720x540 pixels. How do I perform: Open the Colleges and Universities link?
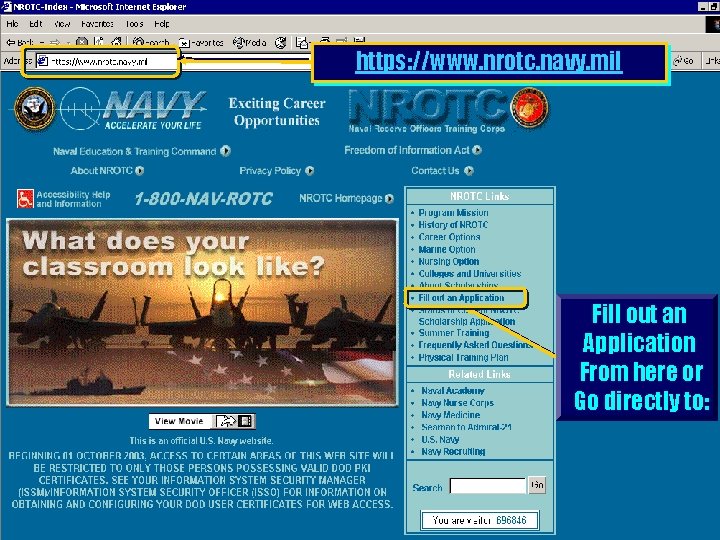[470, 274]
